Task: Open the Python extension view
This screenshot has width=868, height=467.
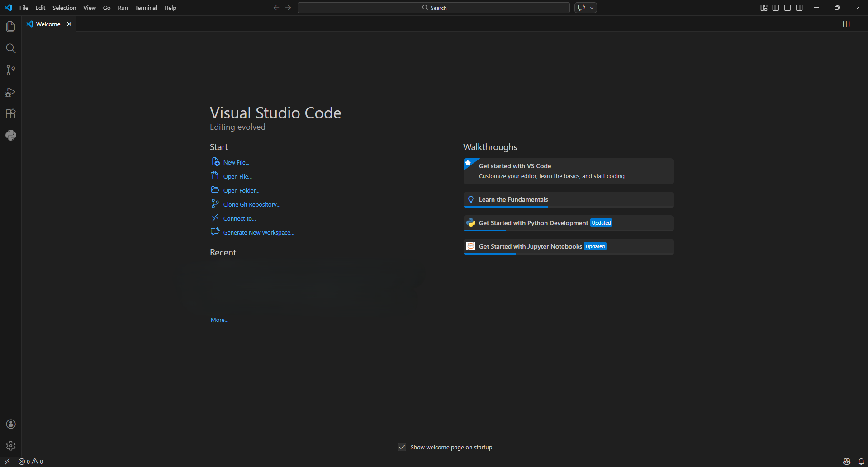Action: tap(11, 135)
